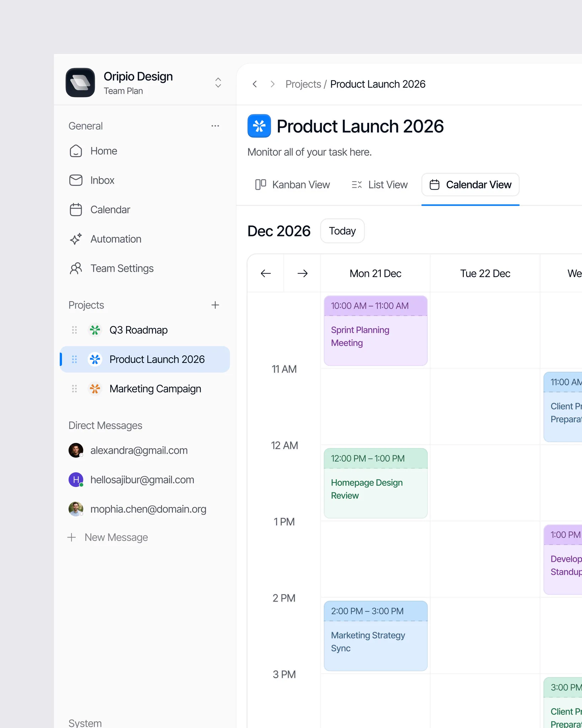Click the Kanban View board icon
Screen dimensions: 582x728
[260, 184]
